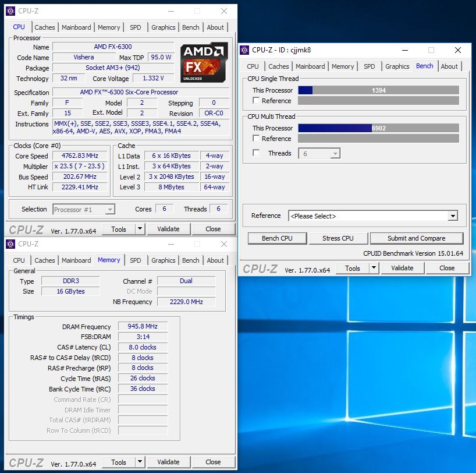Open Memory tab in the CPU window

(x=109, y=27)
